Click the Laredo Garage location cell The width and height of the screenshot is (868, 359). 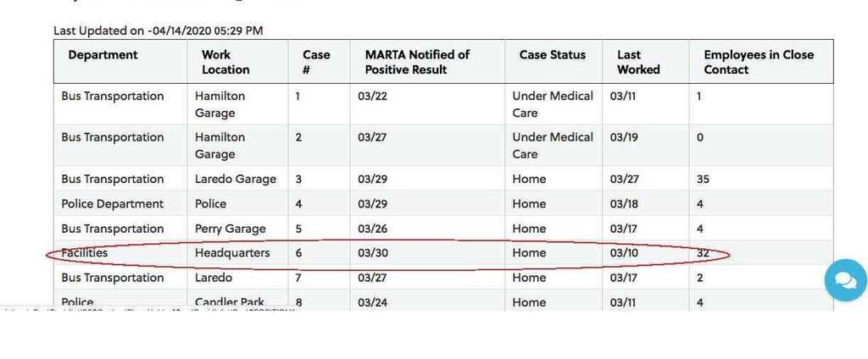pyautogui.click(x=236, y=179)
